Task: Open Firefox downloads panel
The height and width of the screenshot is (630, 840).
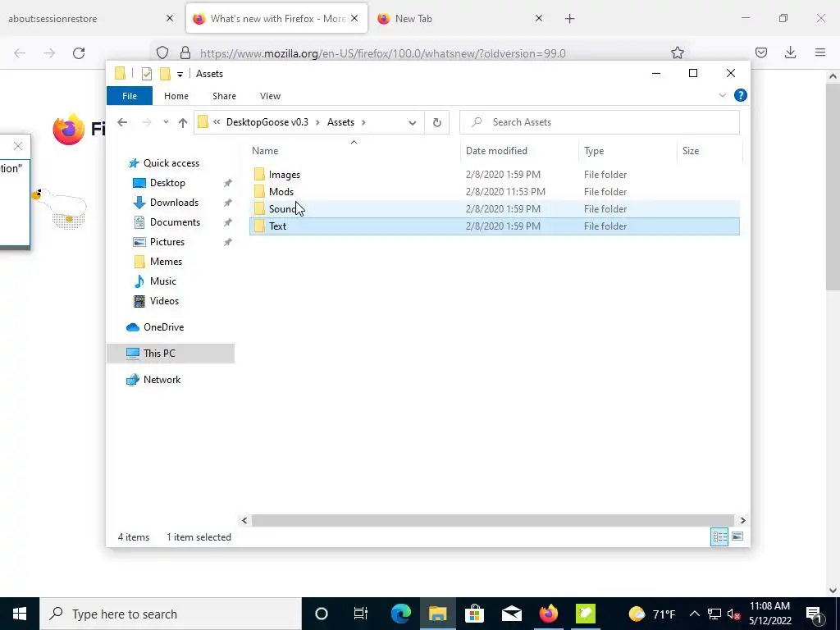Action: point(790,52)
